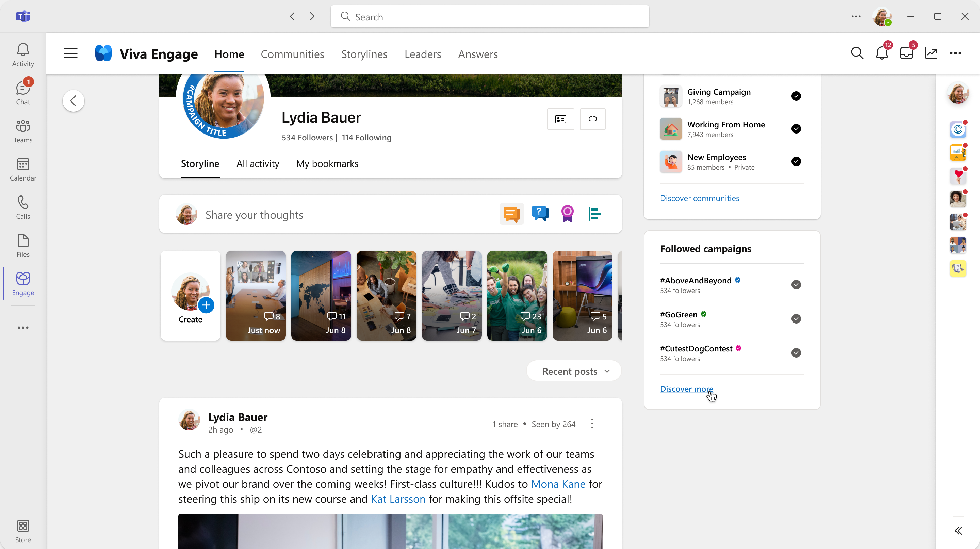Select the All activity tab

click(258, 163)
